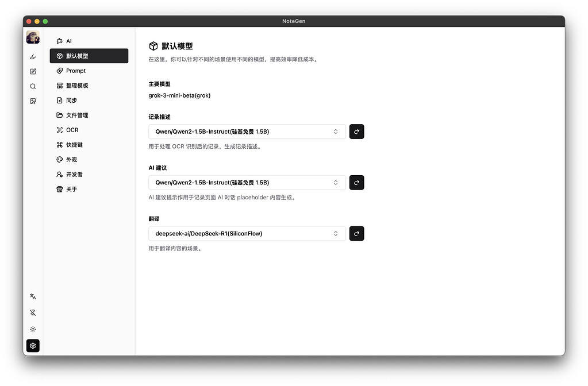Click the settings gear icon at the bottom of the sidebar
The width and height of the screenshot is (588, 386).
(33, 346)
